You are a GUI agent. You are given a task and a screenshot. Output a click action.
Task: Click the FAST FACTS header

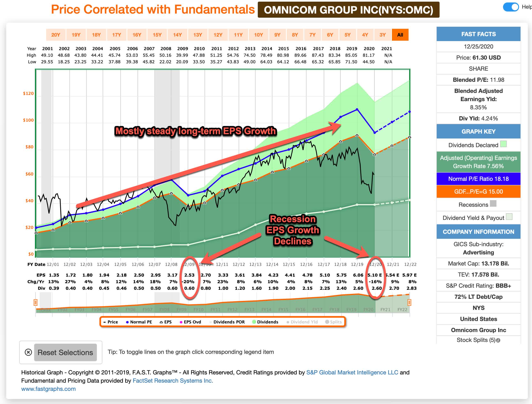[478, 34]
